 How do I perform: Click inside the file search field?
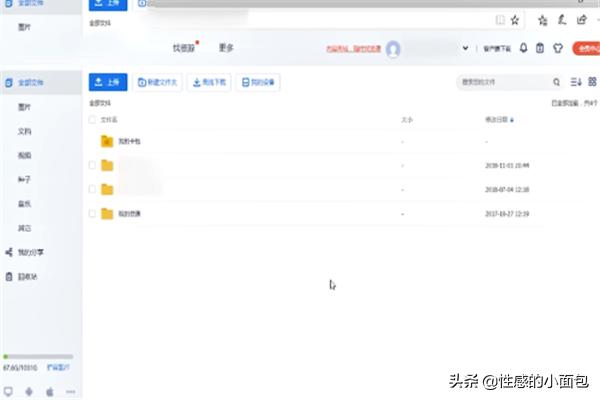click(x=500, y=82)
